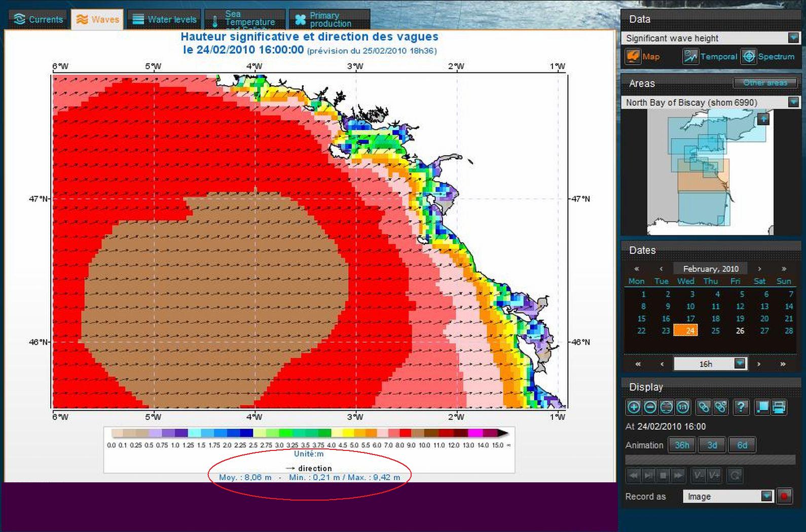The width and height of the screenshot is (806, 532).
Task: Switch to Temporal view
Action: (710, 56)
